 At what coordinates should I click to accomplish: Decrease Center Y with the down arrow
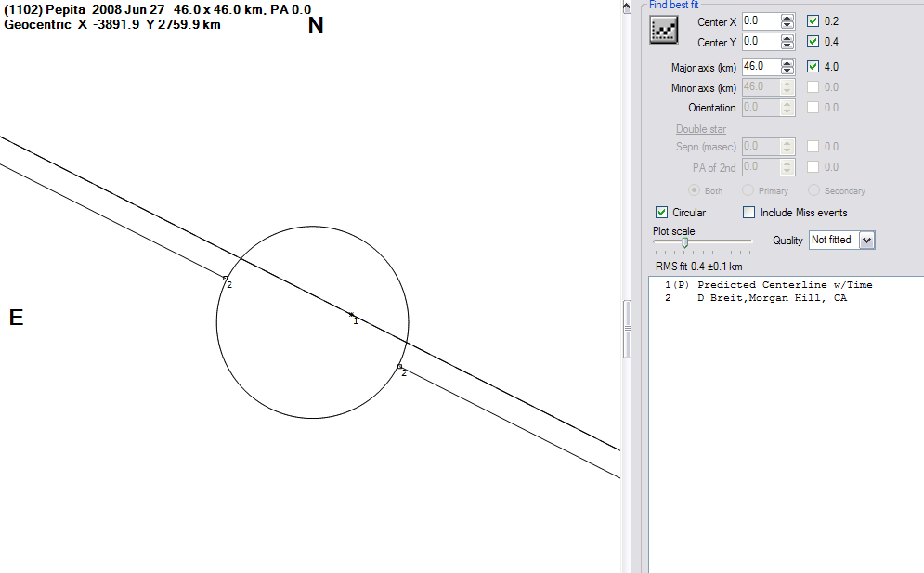pos(787,46)
